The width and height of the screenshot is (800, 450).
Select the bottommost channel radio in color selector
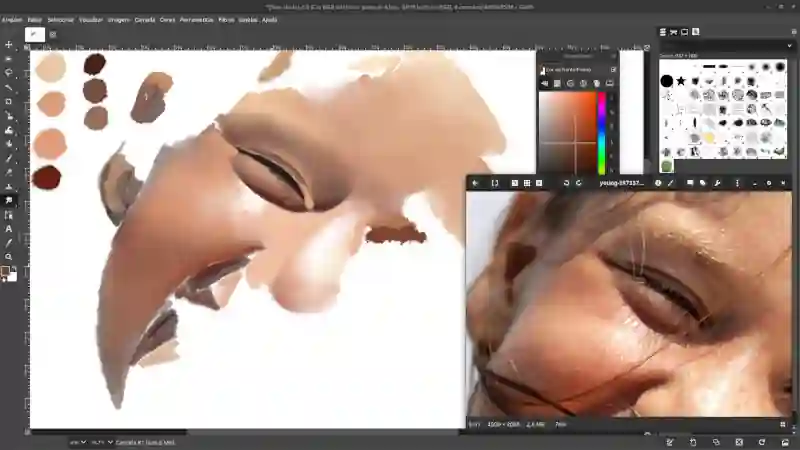[612, 170]
